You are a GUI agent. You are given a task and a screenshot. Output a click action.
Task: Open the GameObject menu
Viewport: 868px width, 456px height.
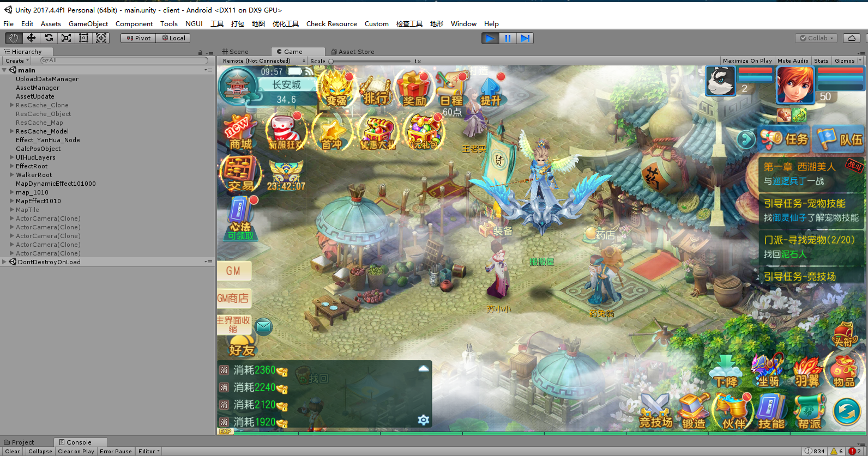pos(88,23)
